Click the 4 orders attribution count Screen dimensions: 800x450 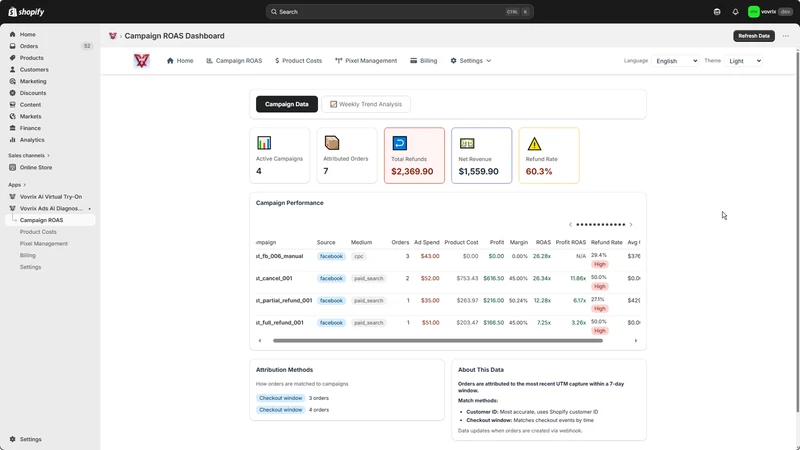[x=319, y=410]
